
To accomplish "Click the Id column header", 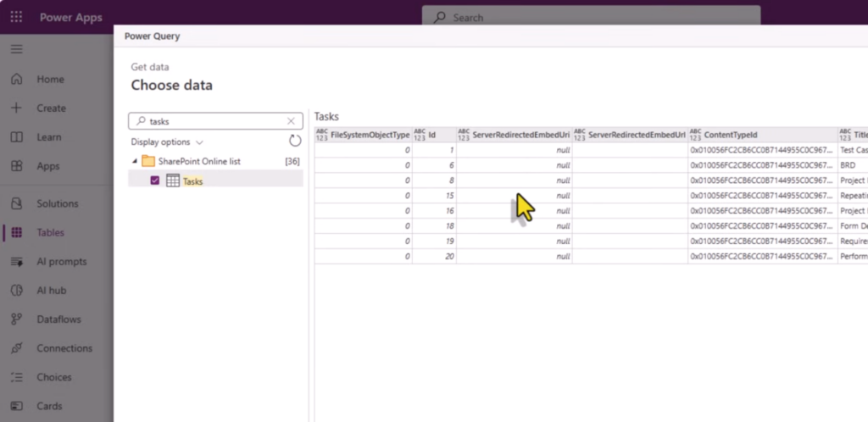I will 435,135.
